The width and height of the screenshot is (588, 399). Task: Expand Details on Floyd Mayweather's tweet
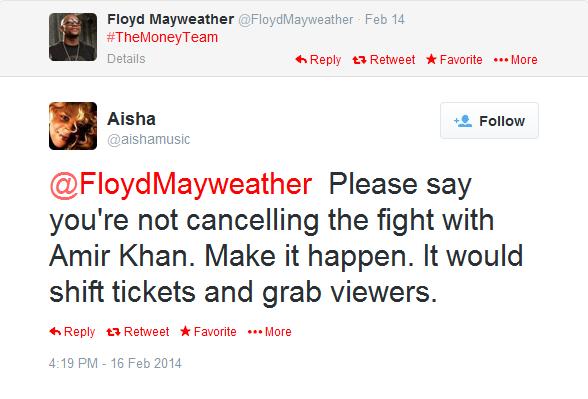pyautogui.click(x=126, y=59)
